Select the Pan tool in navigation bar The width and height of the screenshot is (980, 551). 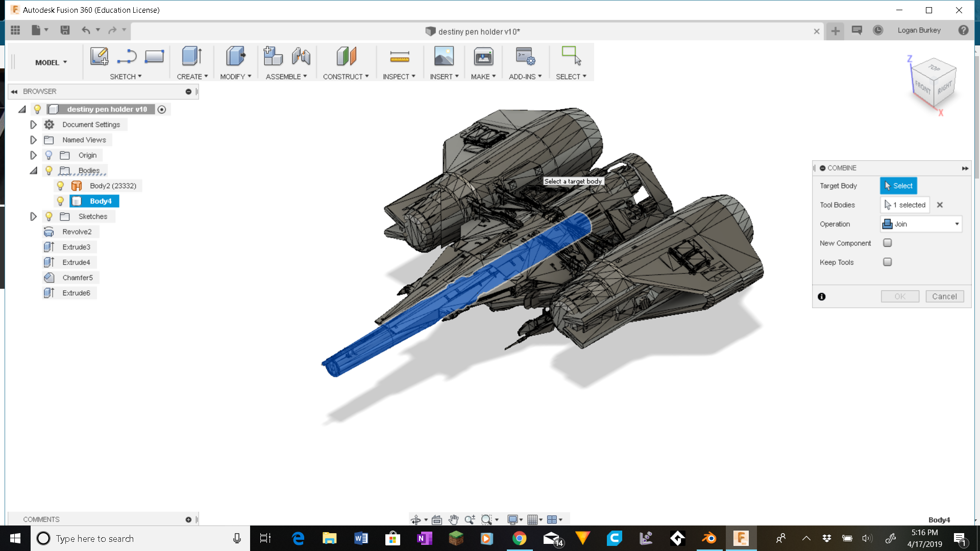(453, 519)
